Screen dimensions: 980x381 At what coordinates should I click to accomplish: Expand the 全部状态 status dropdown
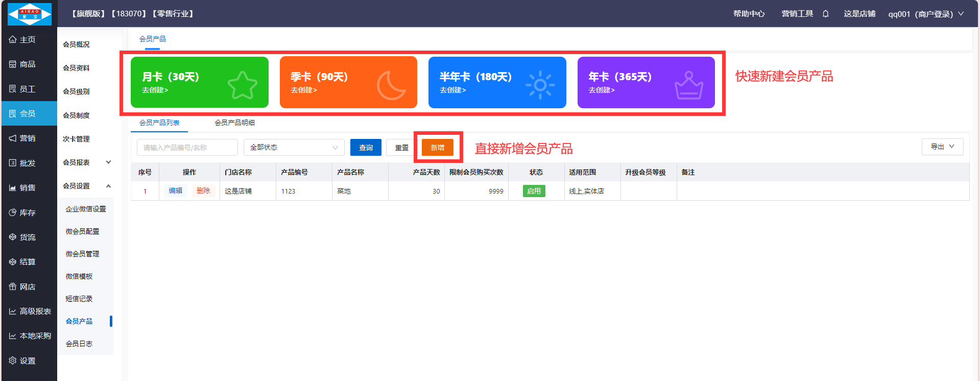(294, 148)
